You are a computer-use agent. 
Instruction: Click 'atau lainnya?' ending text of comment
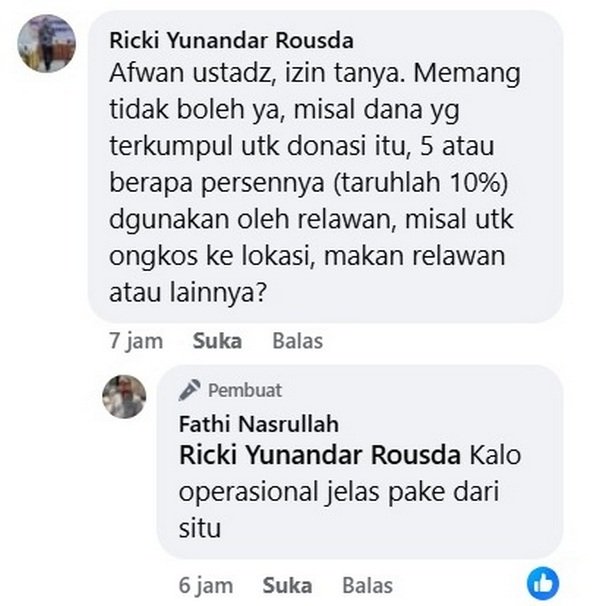coord(188,293)
